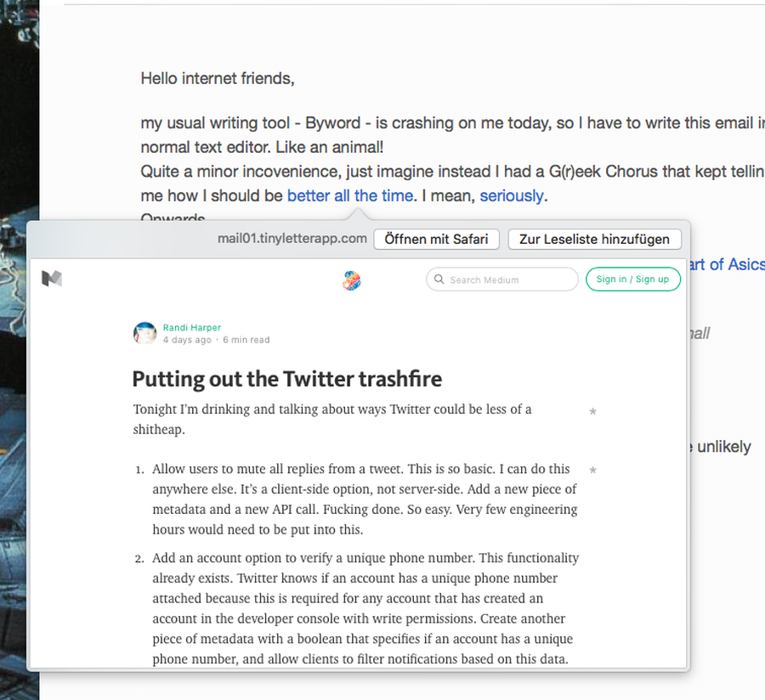Click Randi Harper's avatar picture
The height and width of the screenshot is (700, 765).
pos(144,333)
